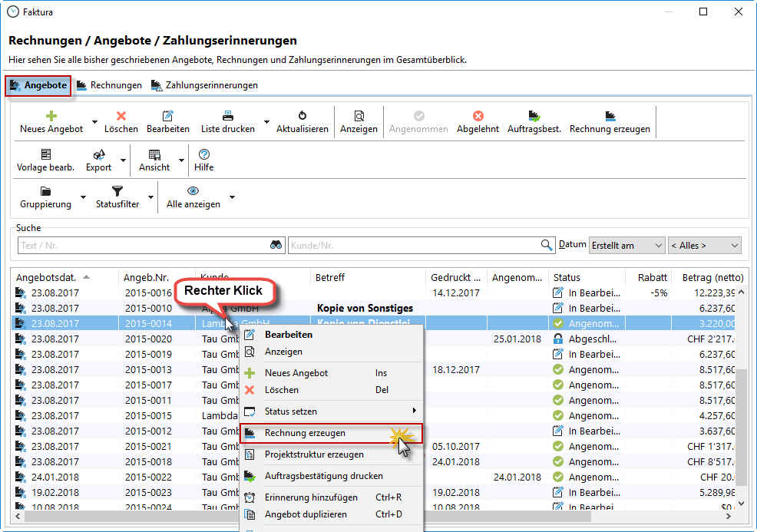Switch to the Zahlungserinnerungen tab
The image size is (757, 532).
click(x=204, y=85)
